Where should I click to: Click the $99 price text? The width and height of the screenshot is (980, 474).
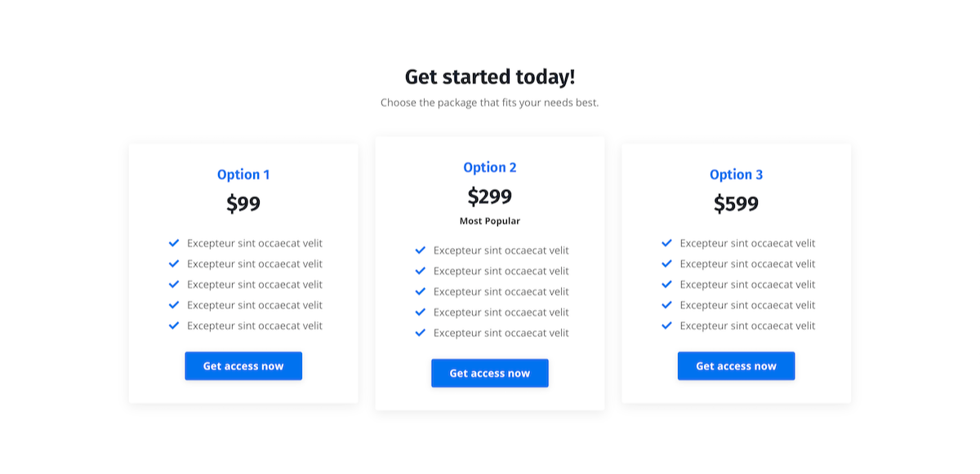(x=243, y=203)
